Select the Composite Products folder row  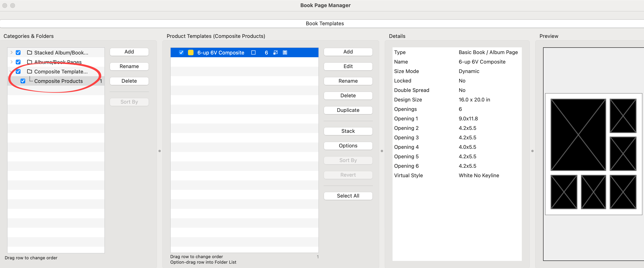(x=59, y=81)
